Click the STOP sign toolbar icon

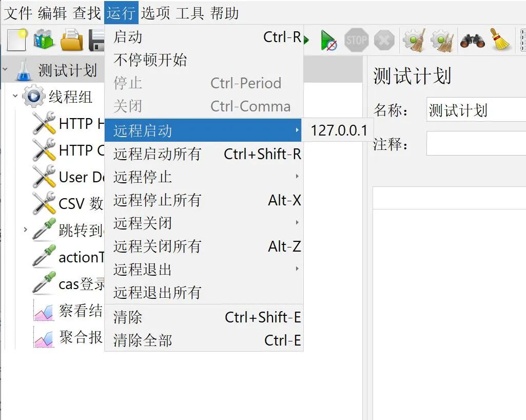[x=356, y=40]
